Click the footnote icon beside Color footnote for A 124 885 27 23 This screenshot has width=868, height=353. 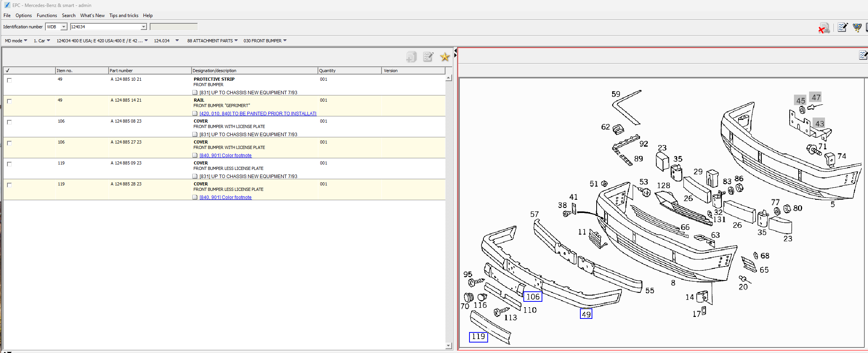195,156
